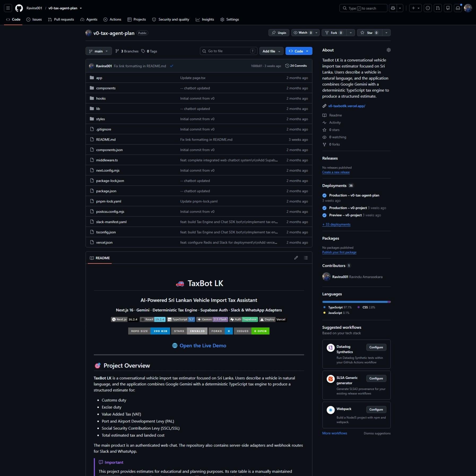
Task: Show README outline list icon
Action: [306, 258]
